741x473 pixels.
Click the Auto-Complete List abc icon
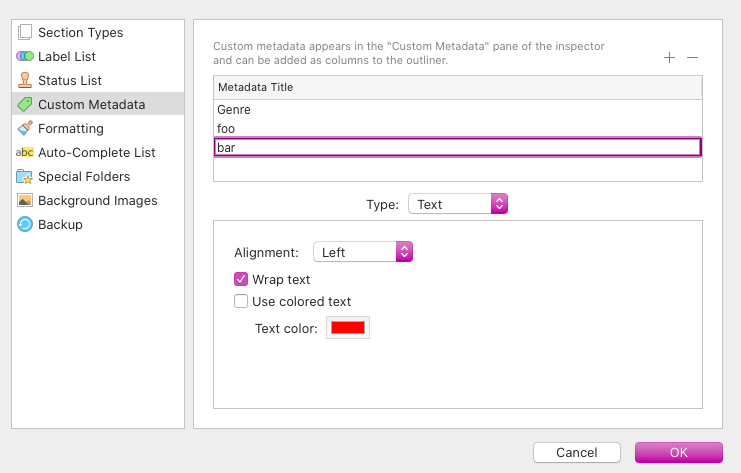pyautogui.click(x=25, y=152)
